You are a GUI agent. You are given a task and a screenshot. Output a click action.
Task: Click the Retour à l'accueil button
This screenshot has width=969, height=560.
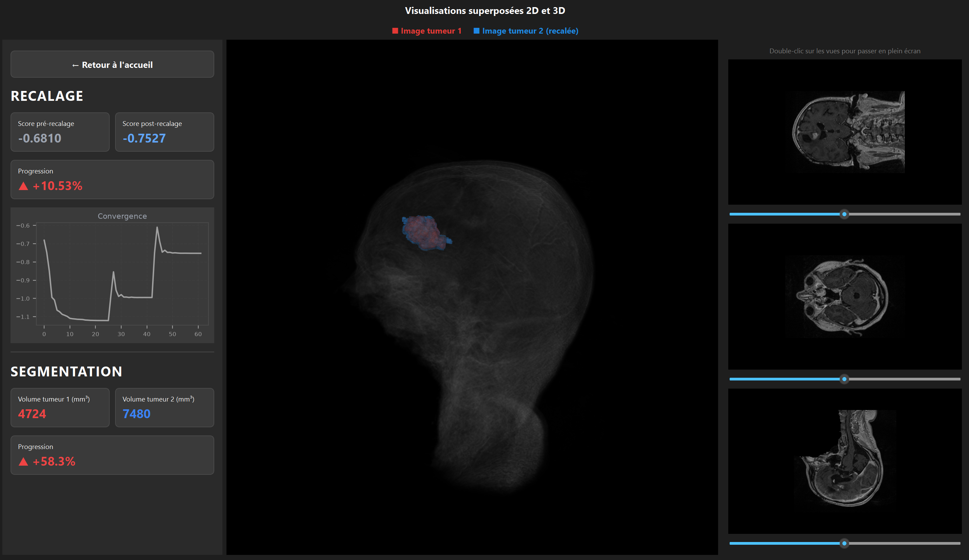click(x=112, y=64)
